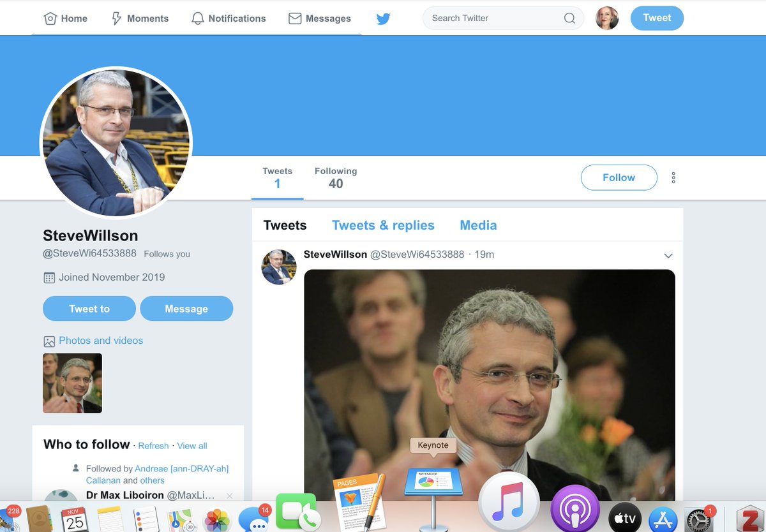Viewport: 766px width, 532px height.
Task: Click the blue Tweet button
Action: (657, 18)
